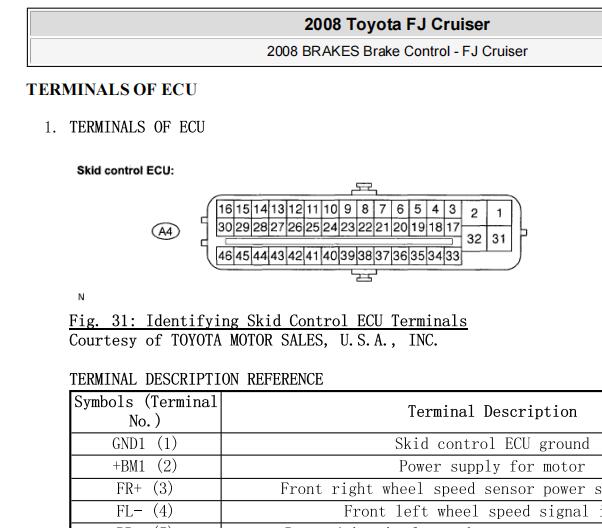This screenshot has height=528, width=602.
Task: Click the 'Skid control ECU:' label
Action: tap(125, 170)
